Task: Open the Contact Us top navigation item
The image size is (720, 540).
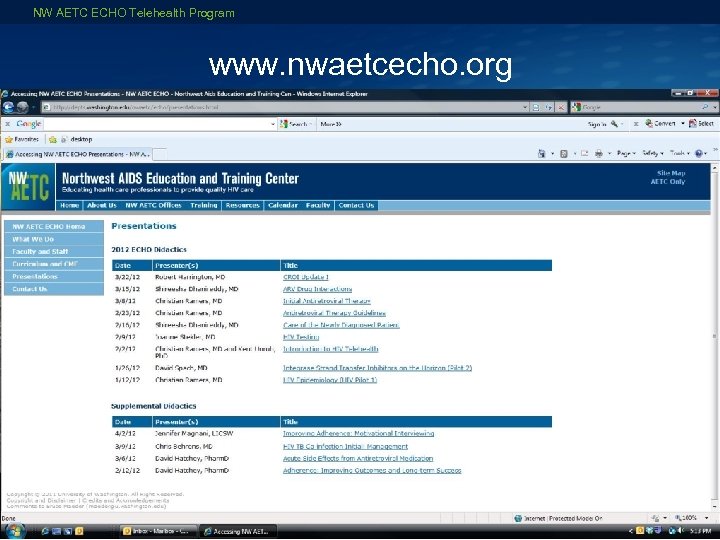Action: point(356,205)
